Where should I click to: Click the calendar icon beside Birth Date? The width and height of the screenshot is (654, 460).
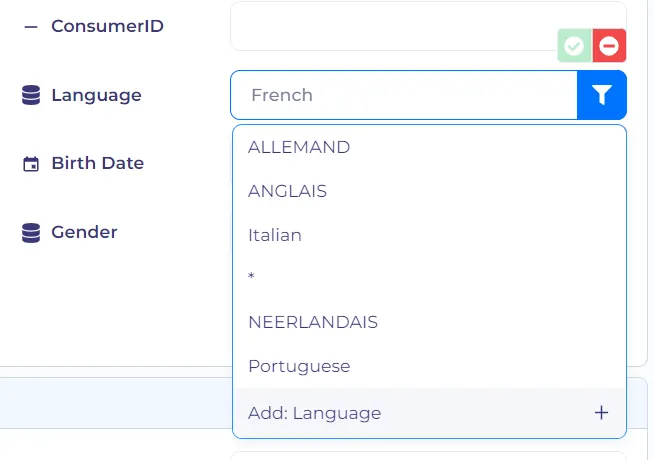31,163
